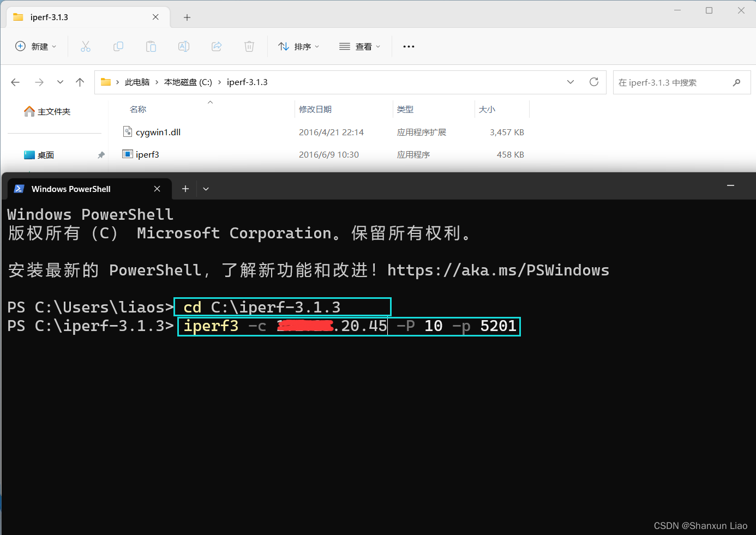Click the Refresh icon in the address bar
The image size is (756, 535).
click(x=594, y=82)
